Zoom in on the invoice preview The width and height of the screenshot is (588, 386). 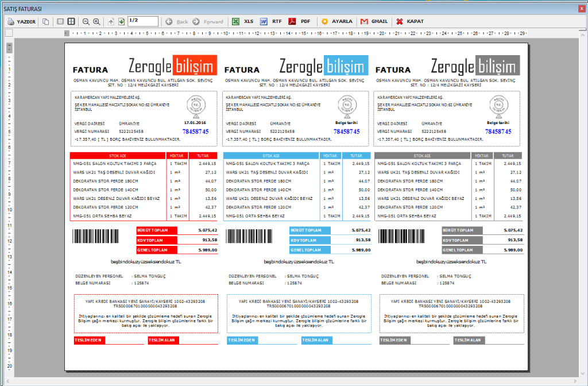pyautogui.click(x=96, y=21)
